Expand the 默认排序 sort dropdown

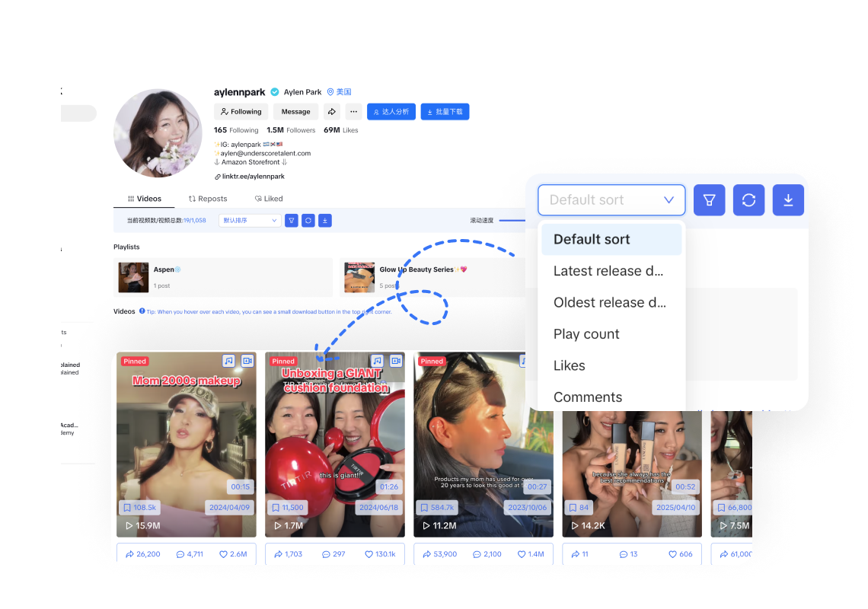click(x=250, y=221)
